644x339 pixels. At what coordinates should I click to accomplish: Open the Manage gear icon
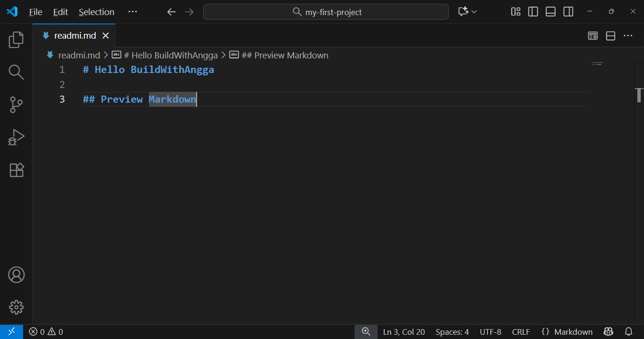[x=16, y=307]
